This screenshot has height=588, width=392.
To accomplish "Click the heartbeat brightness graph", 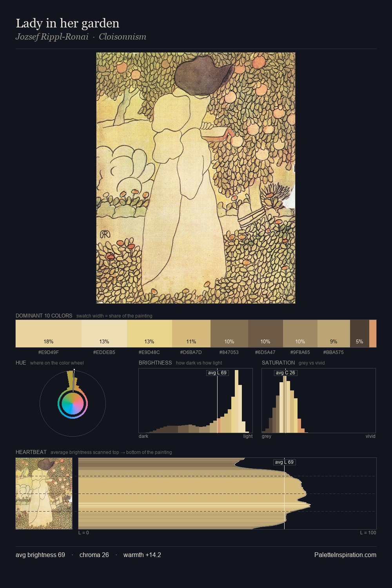I will 227,494.
